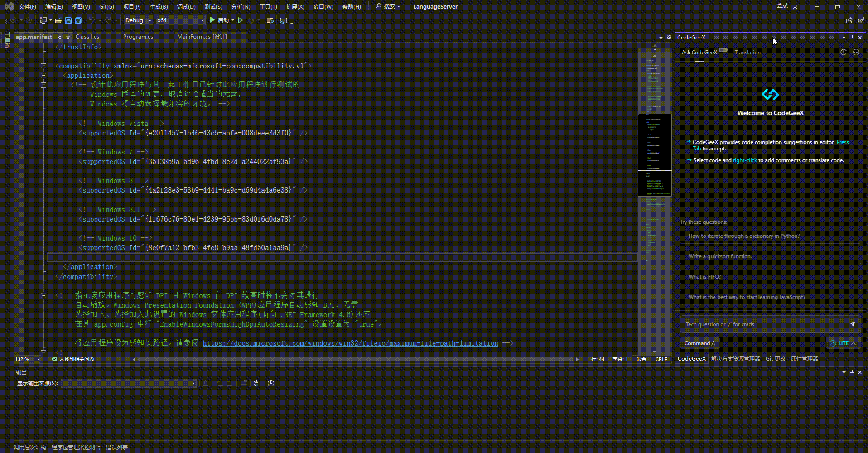Open the CodeGeeX window options dropdown arrow
Viewport: 868px width, 453px height.
[x=844, y=37]
